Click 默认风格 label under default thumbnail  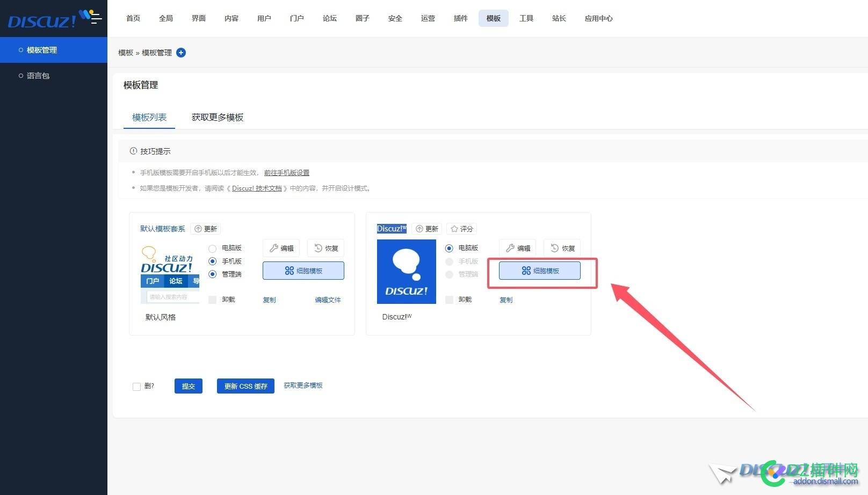click(161, 317)
